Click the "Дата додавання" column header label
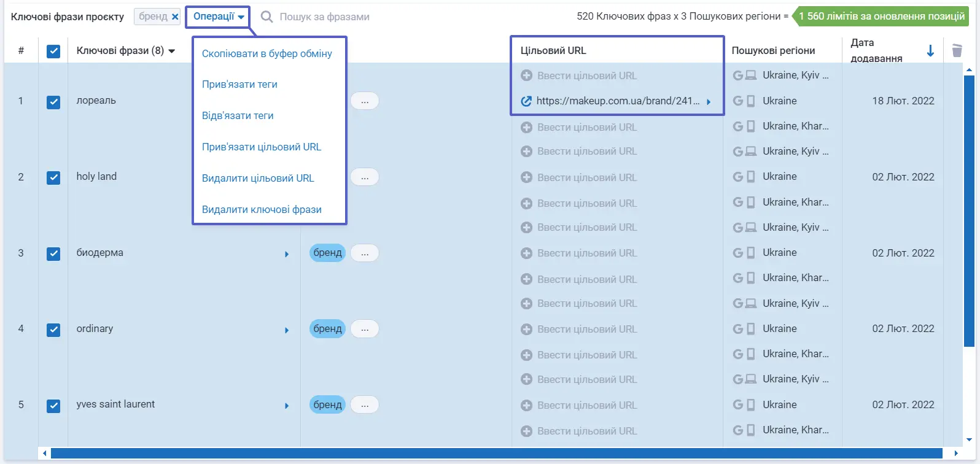 coord(876,50)
